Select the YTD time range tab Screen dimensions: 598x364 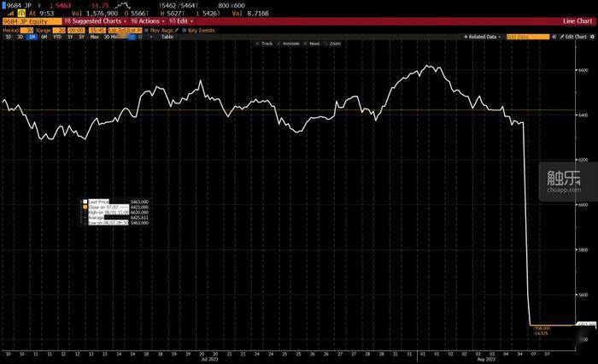56,37
